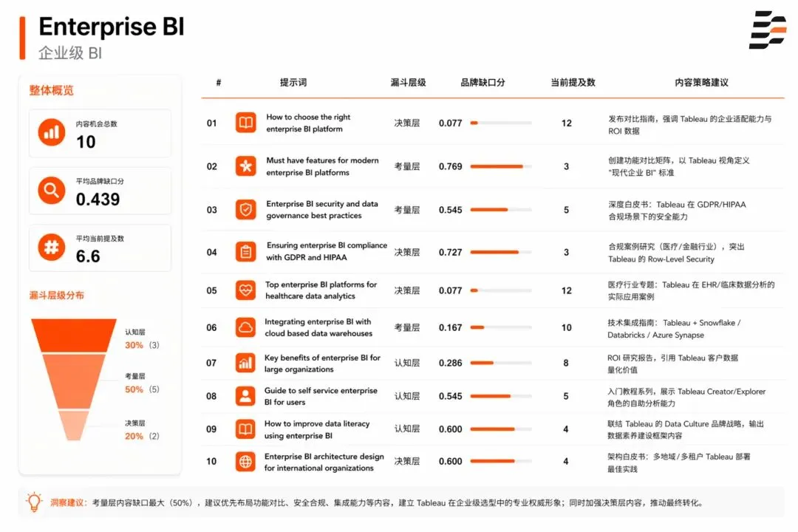Click the middle 考量层 segment of the funnel chart
This screenshot has width=798, height=532.
click(74, 382)
